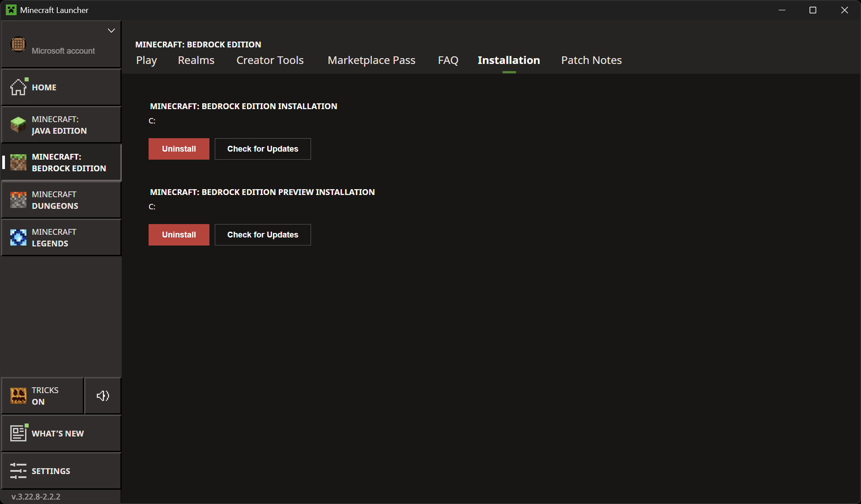Open the Marketplace Pass tab
Viewport: 861px width, 504px height.
point(371,60)
